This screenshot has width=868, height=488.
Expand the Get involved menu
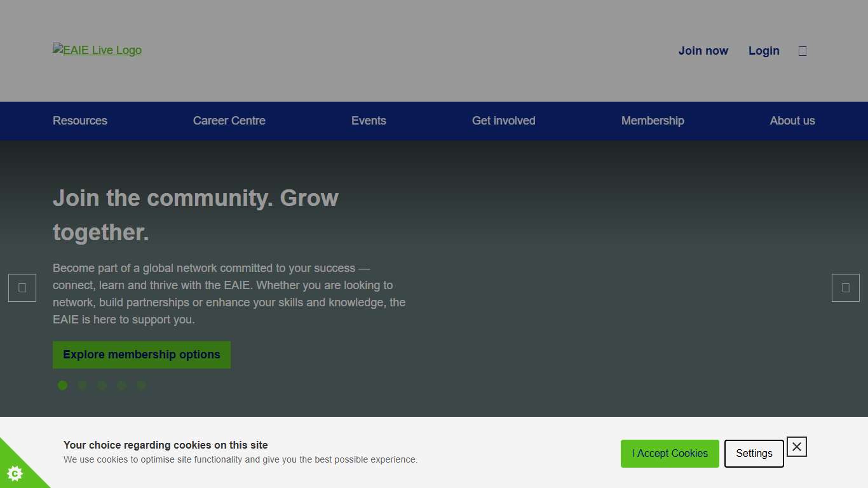tap(503, 121)
